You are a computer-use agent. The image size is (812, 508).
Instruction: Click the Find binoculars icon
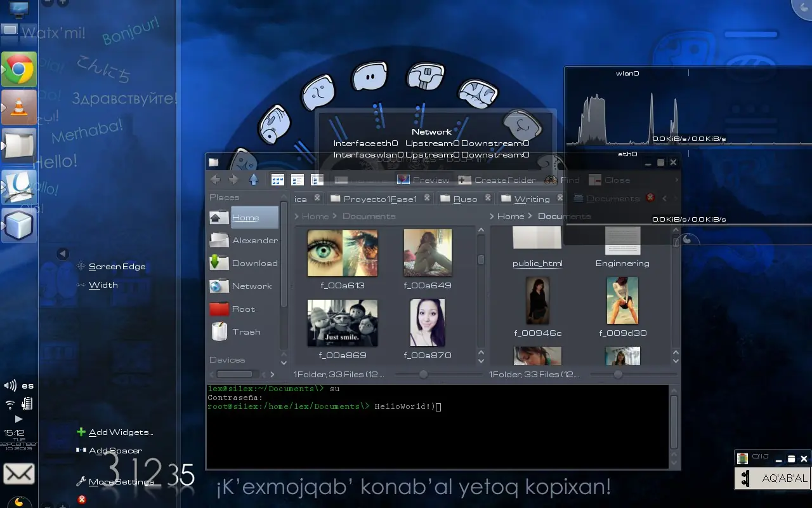tap(551, 180)
